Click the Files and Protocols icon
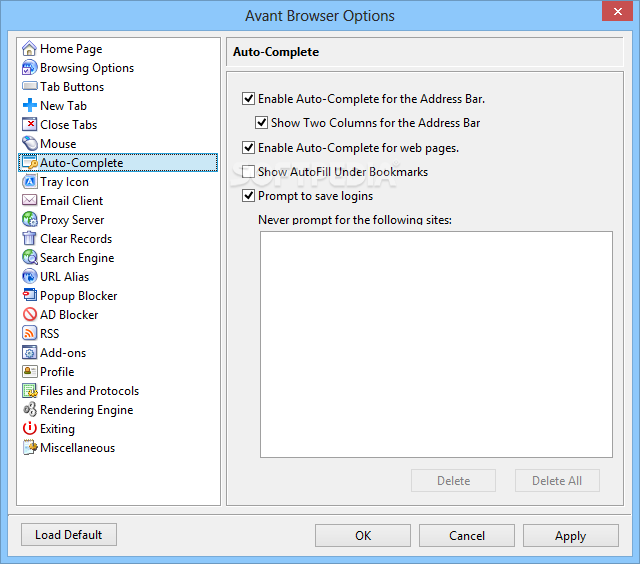Screen dimensions: 640x564 click(x=29, y=391)
